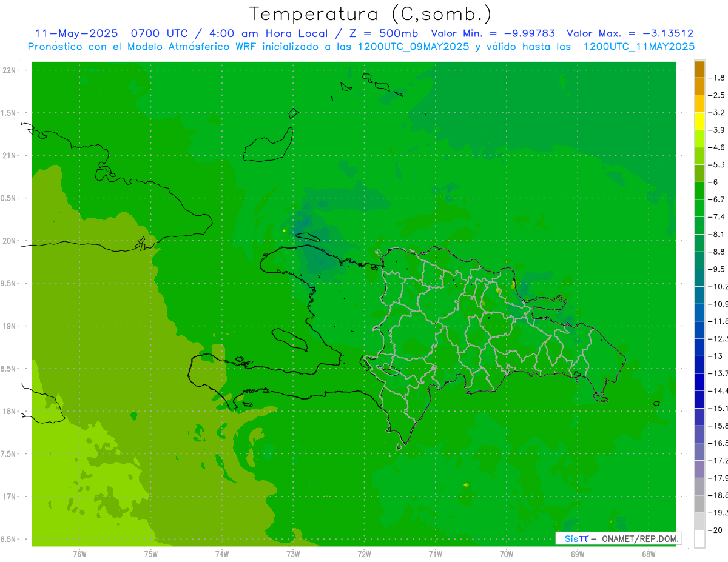Viewport: 728px width, 562px height.
Task: Click the "8.5N" latitude label
Action: (8, 369)
